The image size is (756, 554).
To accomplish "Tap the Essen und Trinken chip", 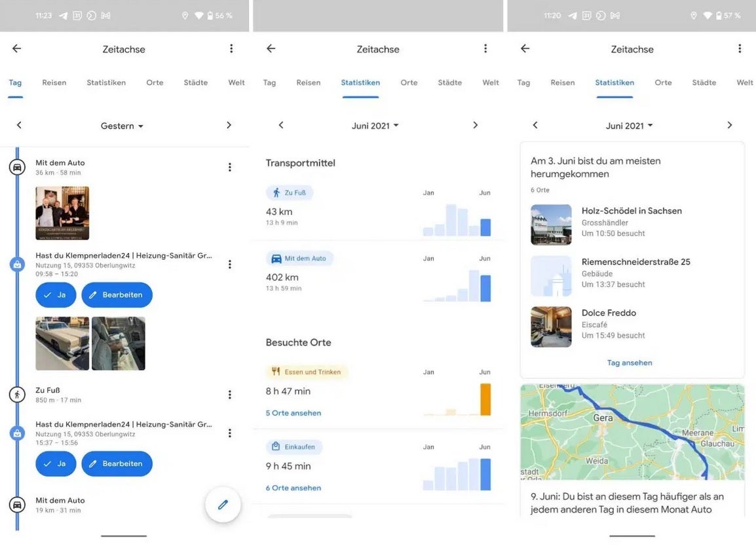I will [x=307, y=372].
